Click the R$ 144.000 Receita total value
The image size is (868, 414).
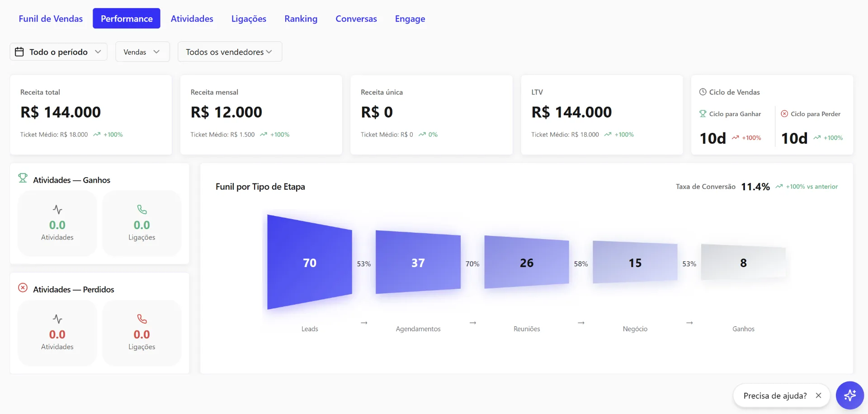pos(61,112)
